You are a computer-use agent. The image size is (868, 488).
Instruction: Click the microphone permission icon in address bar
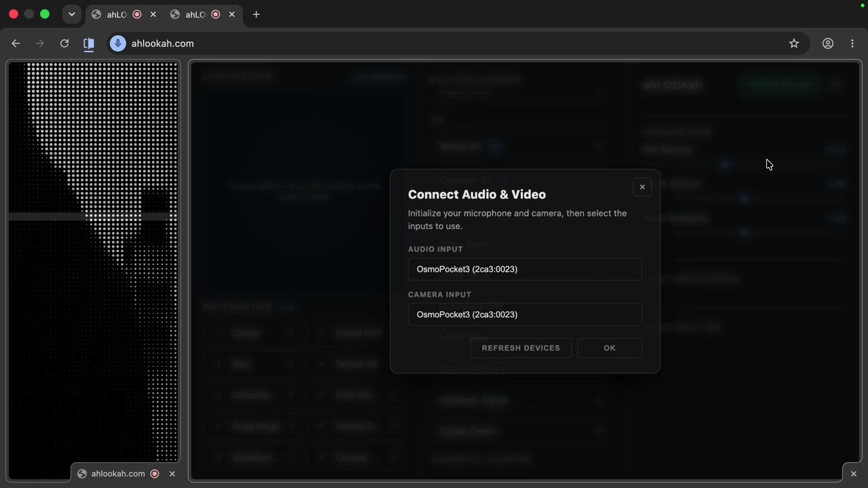(x=118, y=43)
